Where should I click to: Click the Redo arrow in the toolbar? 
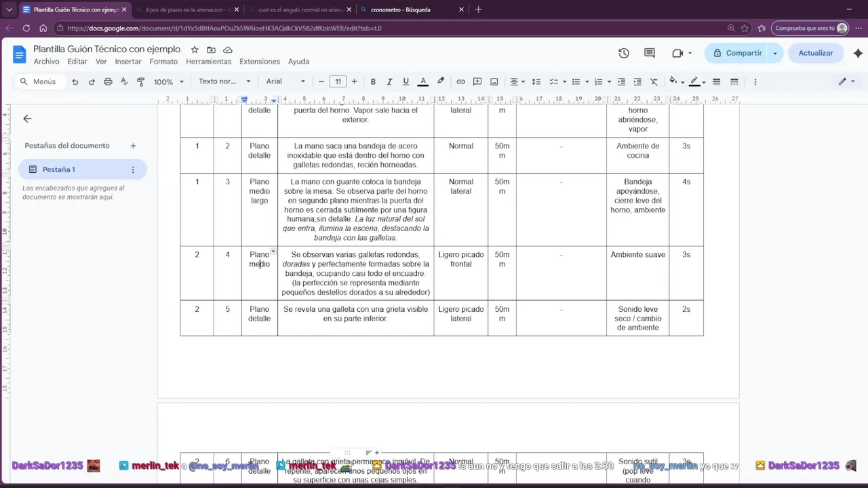92,81
